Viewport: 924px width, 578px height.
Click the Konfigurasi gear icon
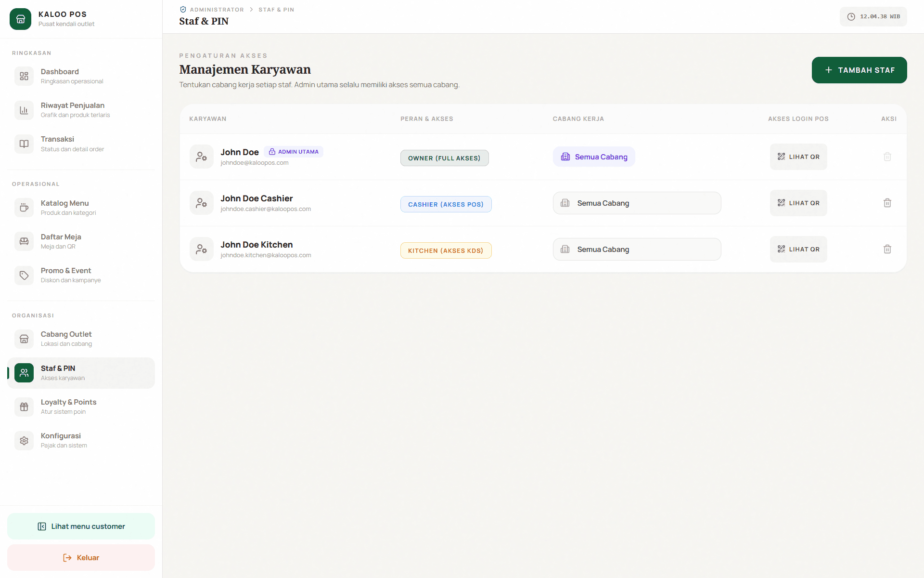pos(24,440)
